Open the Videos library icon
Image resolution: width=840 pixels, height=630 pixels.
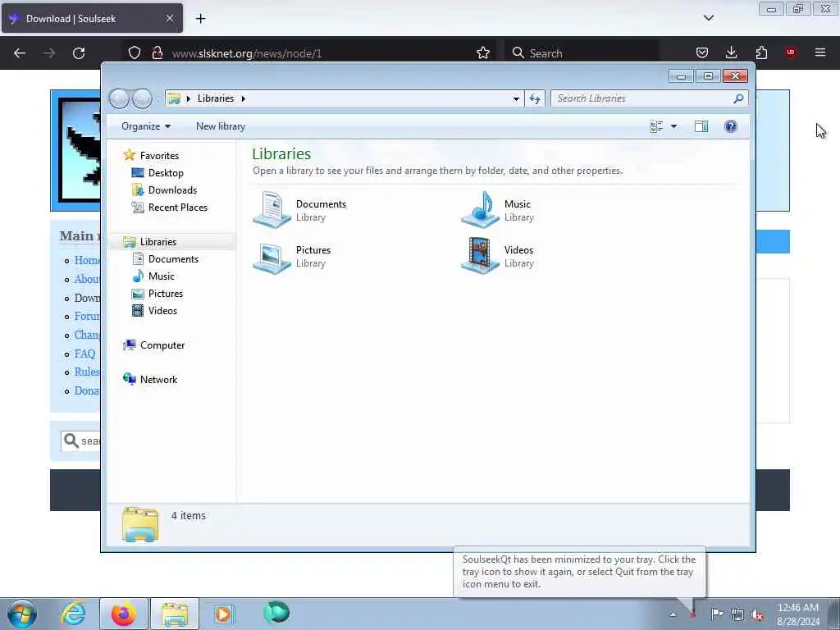[x=481, y=256]
